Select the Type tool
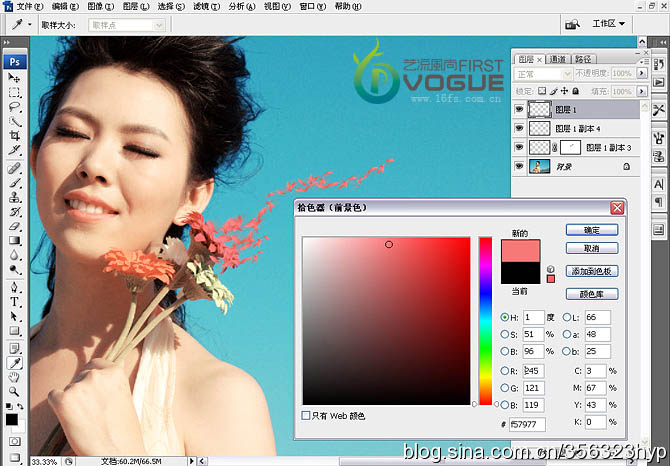Screen dimensions: 670x466 coord(15,301)
